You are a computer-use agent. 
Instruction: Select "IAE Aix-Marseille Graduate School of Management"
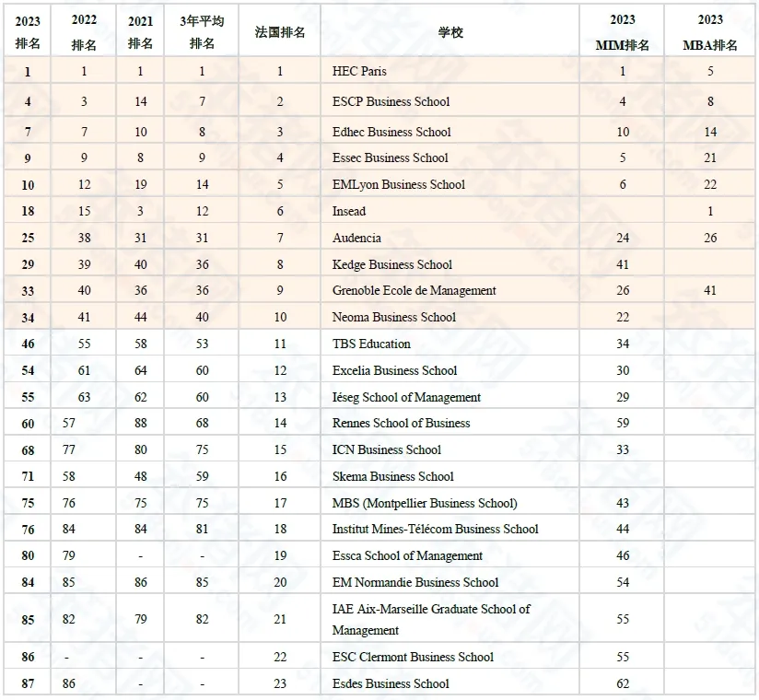[x=431, y=619]
